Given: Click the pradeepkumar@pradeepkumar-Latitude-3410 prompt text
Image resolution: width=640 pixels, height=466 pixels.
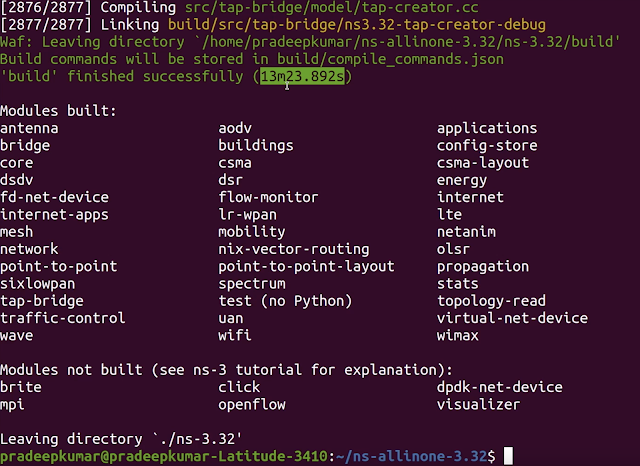Looking at the screenshot, I should click(164, 456).
